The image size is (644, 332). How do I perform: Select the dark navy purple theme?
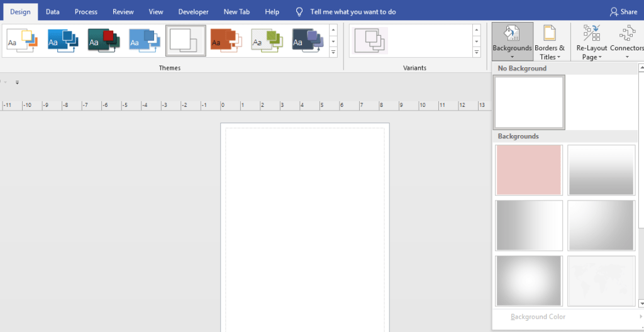point(308,41)
